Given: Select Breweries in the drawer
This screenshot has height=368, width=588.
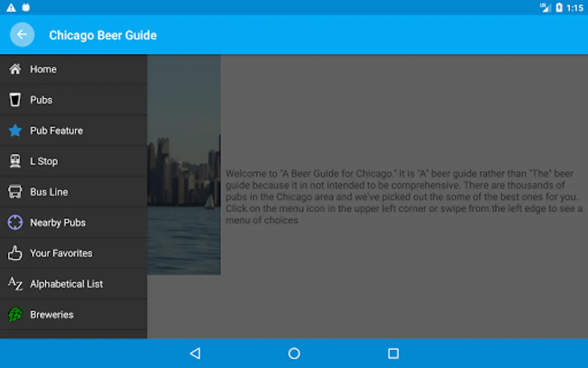Looking at the screenshot, I should (73, 314).
